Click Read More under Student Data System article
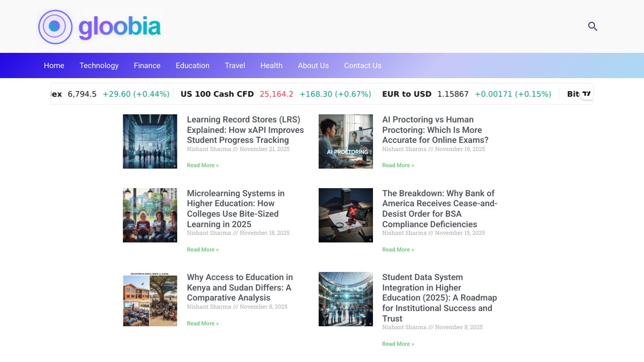Screen dimensions: 644x362 [x=398, y=344]
